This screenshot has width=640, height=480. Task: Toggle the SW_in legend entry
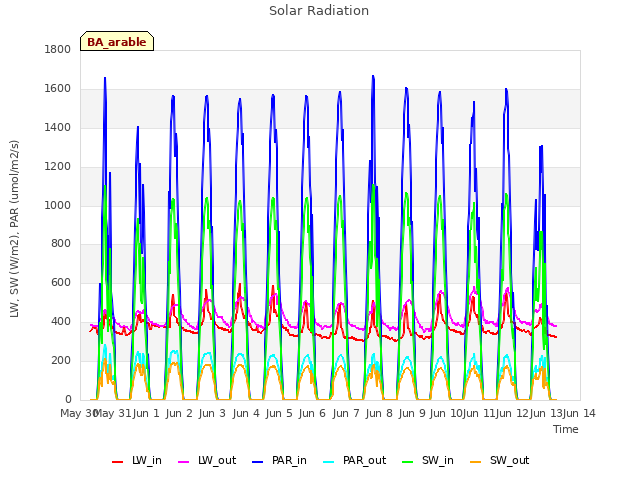click(428, 461)
